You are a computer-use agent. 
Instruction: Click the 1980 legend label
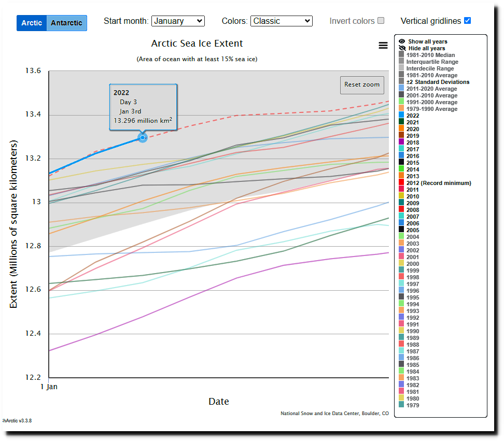[413, 399]
